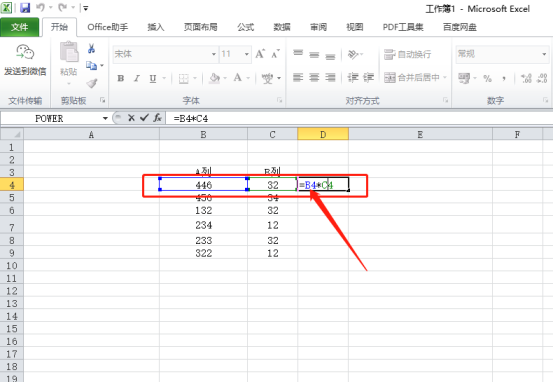Set middle vertical alignment
Viewport: 553px width, 382px height.
(314, 55)
